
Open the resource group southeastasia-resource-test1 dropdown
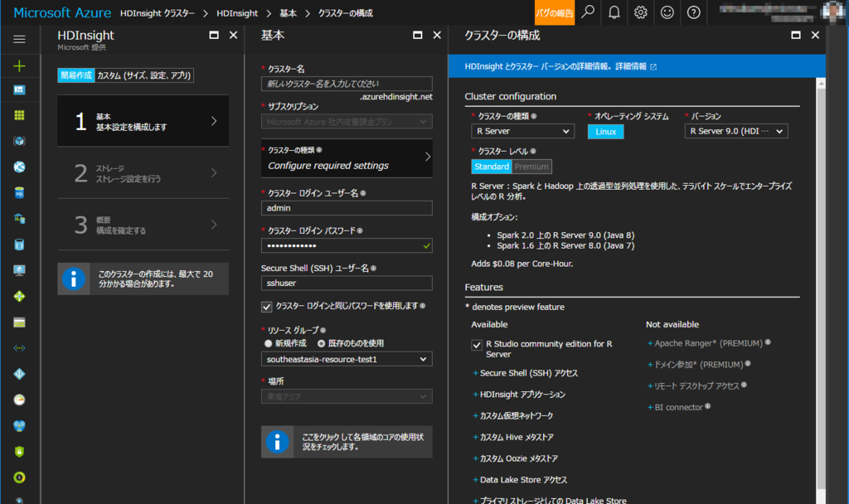point(347,360)
